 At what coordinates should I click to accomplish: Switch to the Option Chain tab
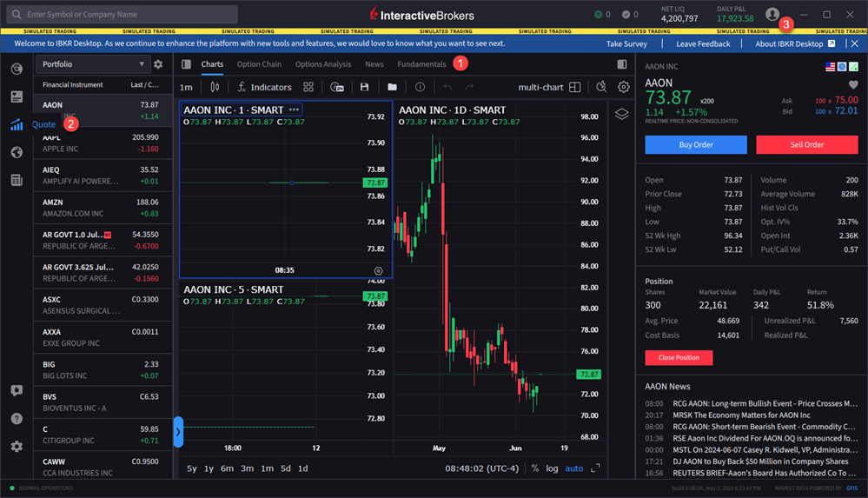(x=259, y=64)
